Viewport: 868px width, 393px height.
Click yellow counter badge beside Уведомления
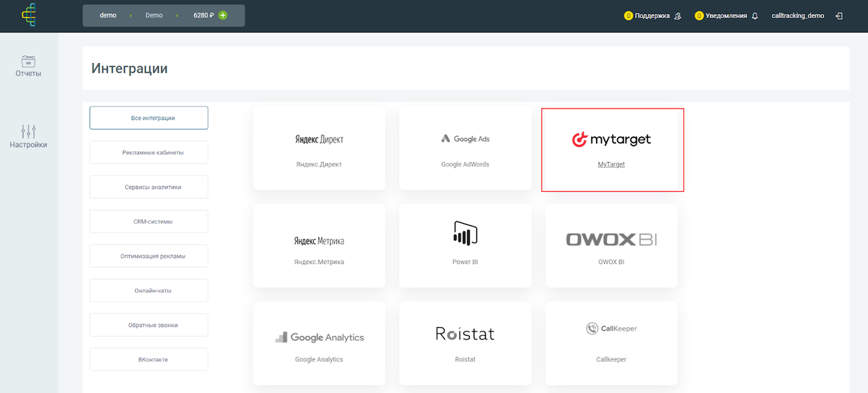(x=699, y=15)
